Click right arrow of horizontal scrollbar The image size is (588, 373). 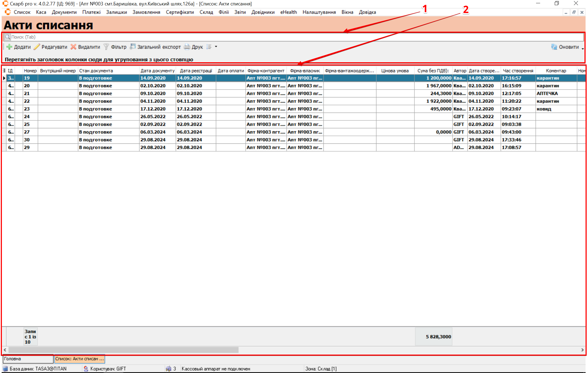click(x=582, y=350)
